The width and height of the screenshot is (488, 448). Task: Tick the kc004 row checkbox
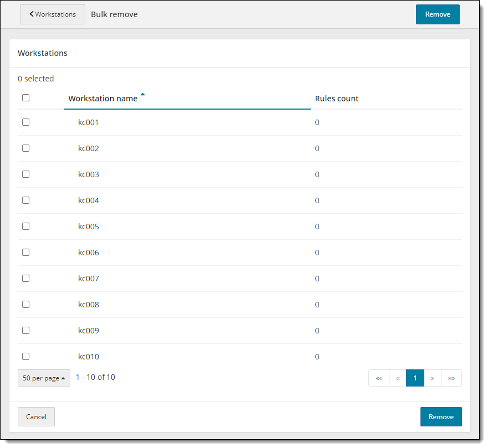(x=26, y=200)
